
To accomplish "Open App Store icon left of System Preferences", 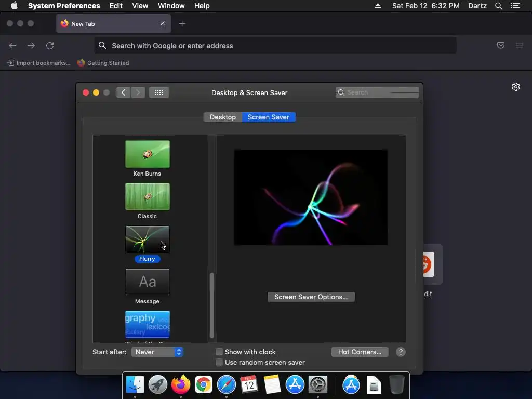I will tap(295, 385).
